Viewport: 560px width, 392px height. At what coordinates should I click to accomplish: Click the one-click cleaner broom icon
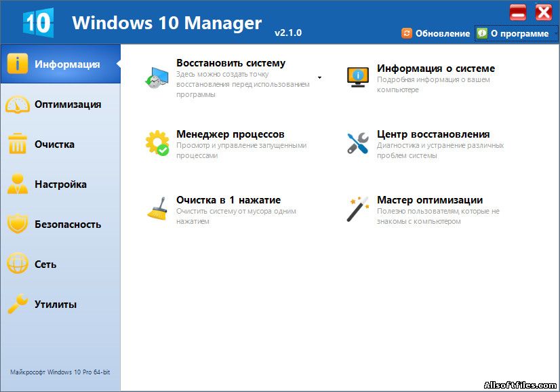[x=157, y=209]
